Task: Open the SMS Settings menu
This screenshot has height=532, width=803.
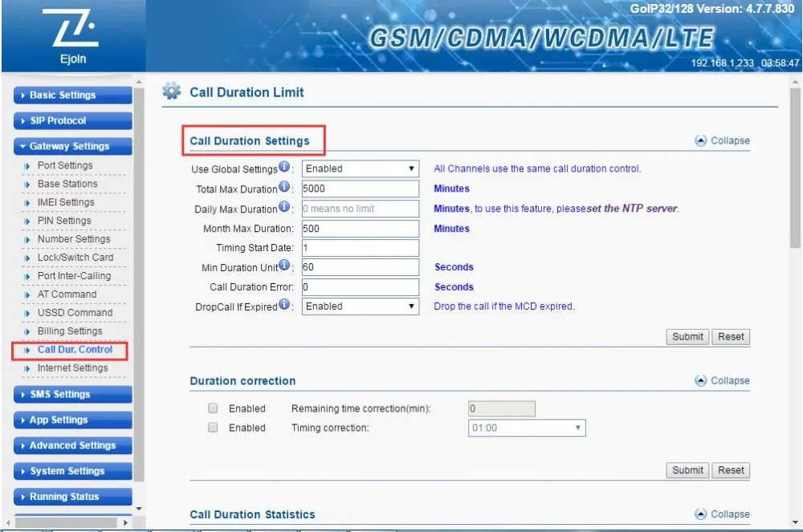Action: coord(72,394)
